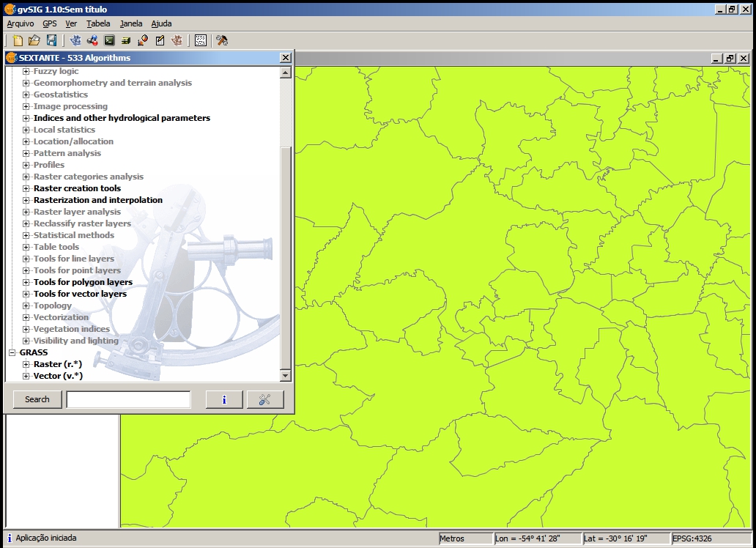This screenshot has width=756, height=548.
Task: Click the algorithm tree vertical scrollbar thumb
Action: pos(286,256)
